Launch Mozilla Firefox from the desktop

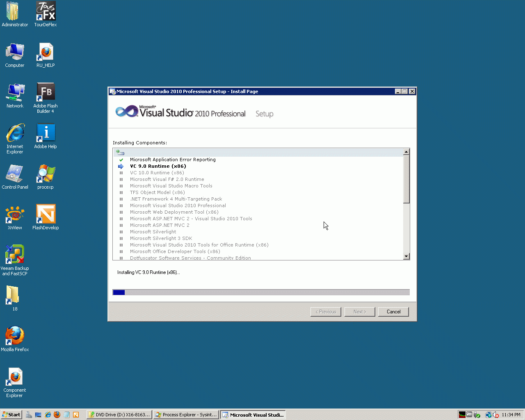pyautogui.click(x=15, y=339)
